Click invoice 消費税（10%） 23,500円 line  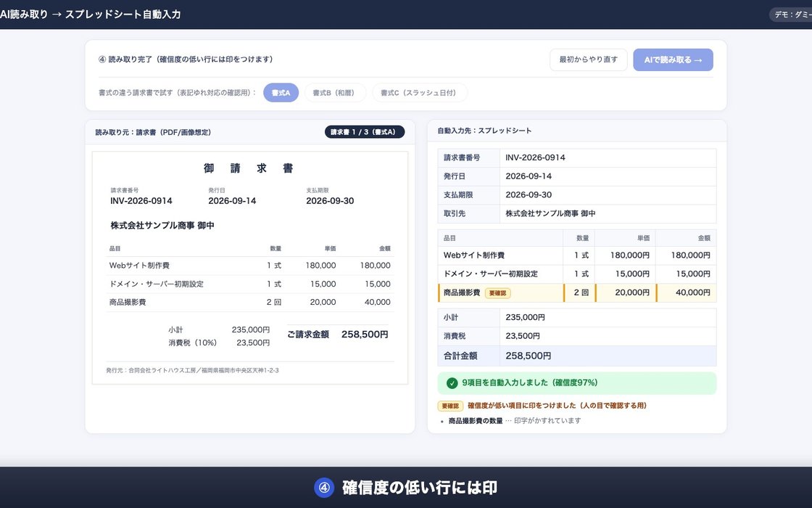(218, 343)
